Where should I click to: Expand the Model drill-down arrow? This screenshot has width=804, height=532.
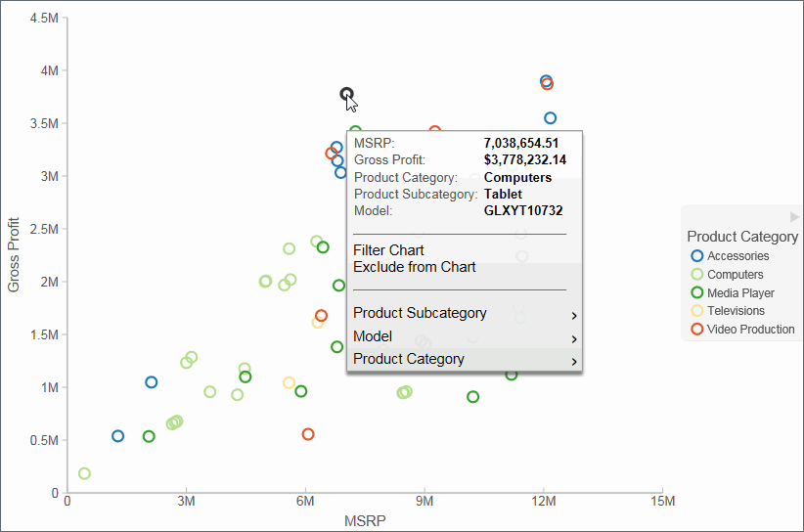[574, 338]
